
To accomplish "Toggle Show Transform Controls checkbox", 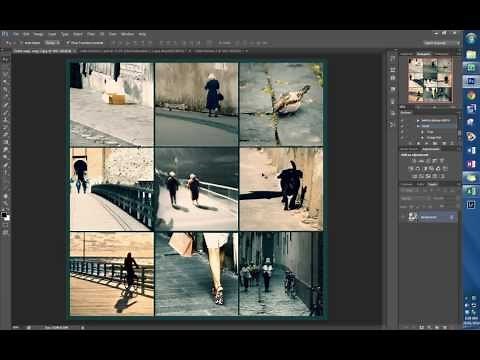I will click(68, 43).
